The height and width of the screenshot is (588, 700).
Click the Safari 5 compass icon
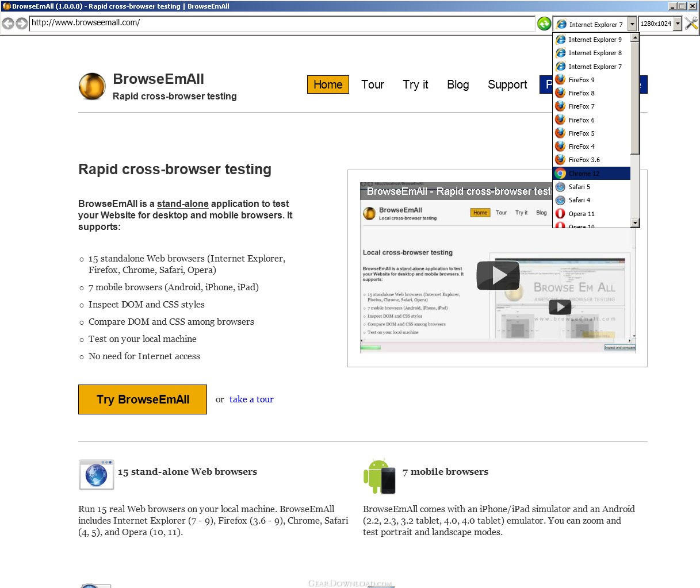(x=560, y=187)
